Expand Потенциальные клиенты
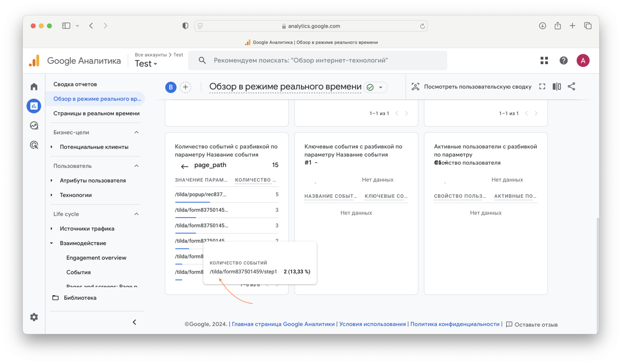This screenshot has height=364, width=622. 51,147
